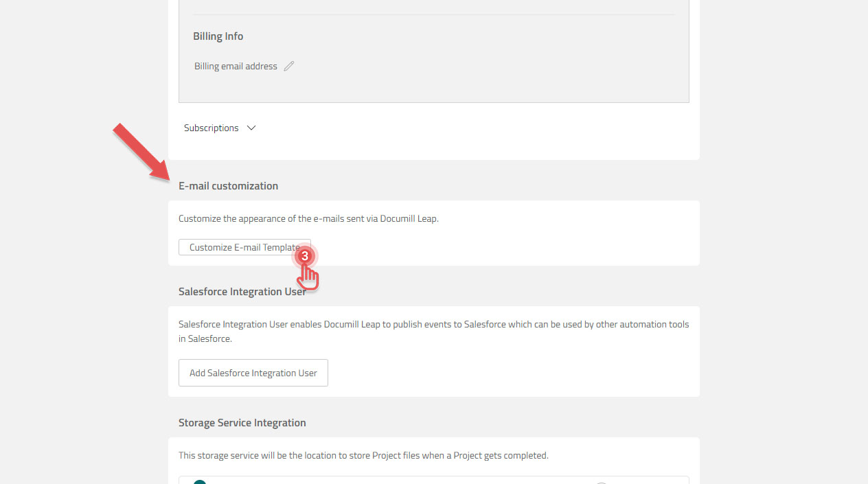Click Customize E-mail Template

[244, 246]
